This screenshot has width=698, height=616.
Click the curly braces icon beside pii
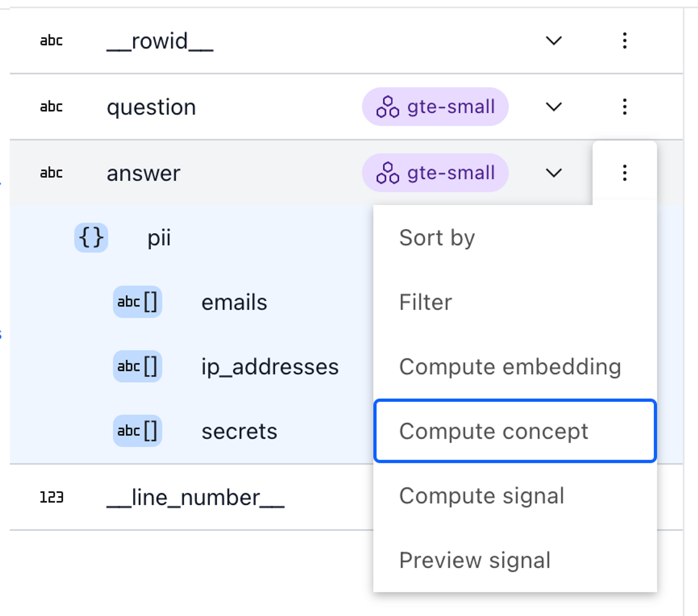coord(91,237)
